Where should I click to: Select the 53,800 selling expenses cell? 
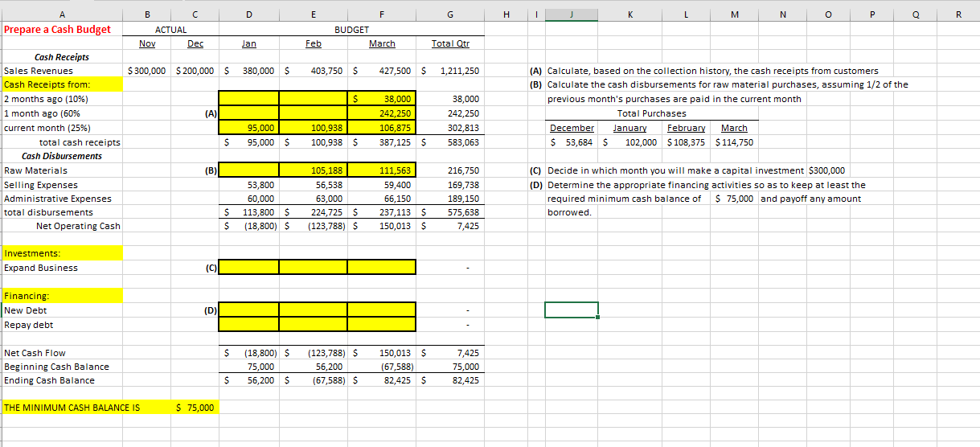pyautogui.click(x=249, y=185)
